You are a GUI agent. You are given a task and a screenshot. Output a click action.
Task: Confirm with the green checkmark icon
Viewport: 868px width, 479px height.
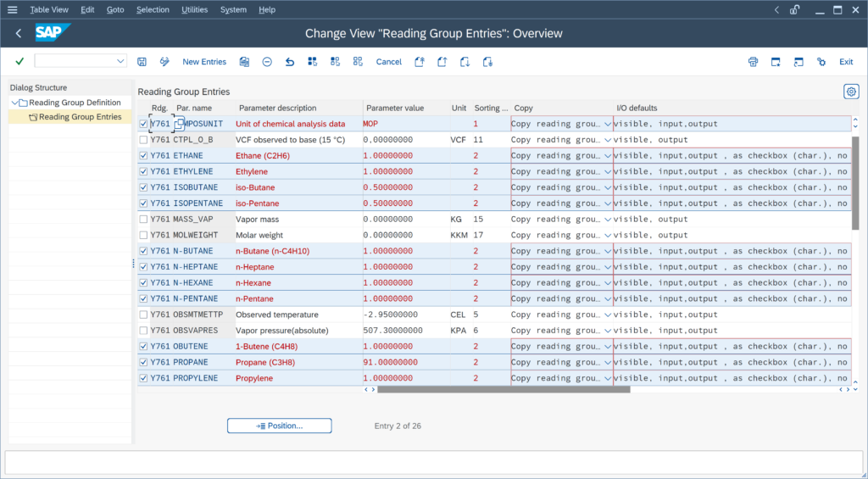[19, 62]
